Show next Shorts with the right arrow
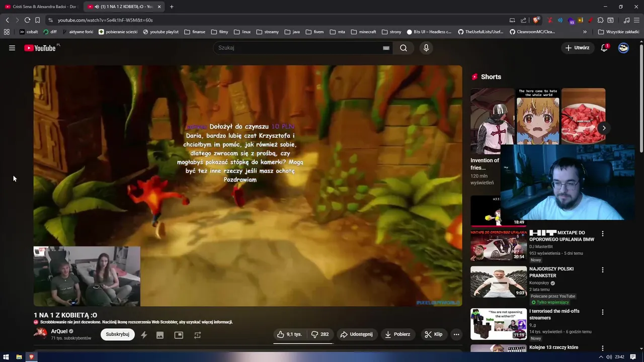 (x=604, y=128)
